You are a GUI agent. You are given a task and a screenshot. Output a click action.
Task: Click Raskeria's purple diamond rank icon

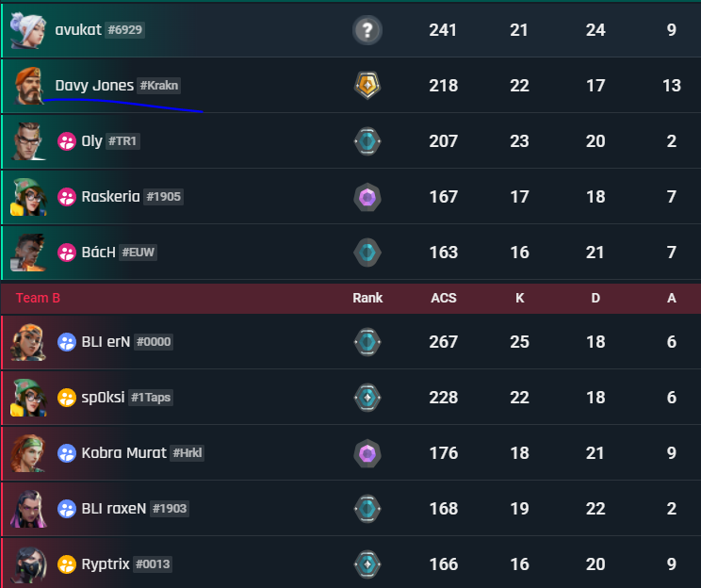tap(367, 197)
